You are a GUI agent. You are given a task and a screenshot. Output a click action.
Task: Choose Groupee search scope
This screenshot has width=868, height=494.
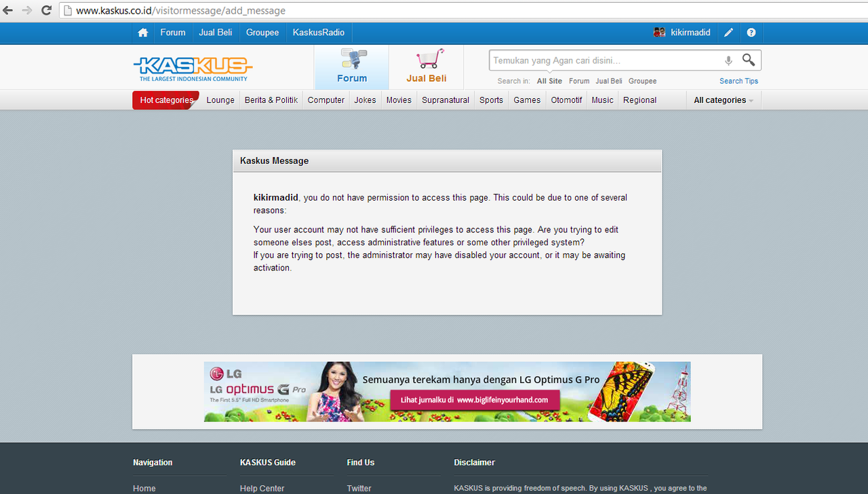coord(642,81)
